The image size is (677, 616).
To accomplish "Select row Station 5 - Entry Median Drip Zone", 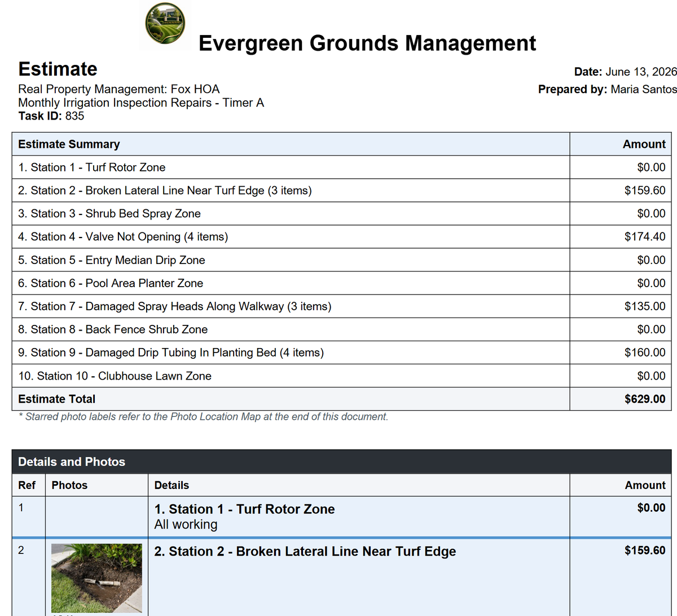I will 342,259.
